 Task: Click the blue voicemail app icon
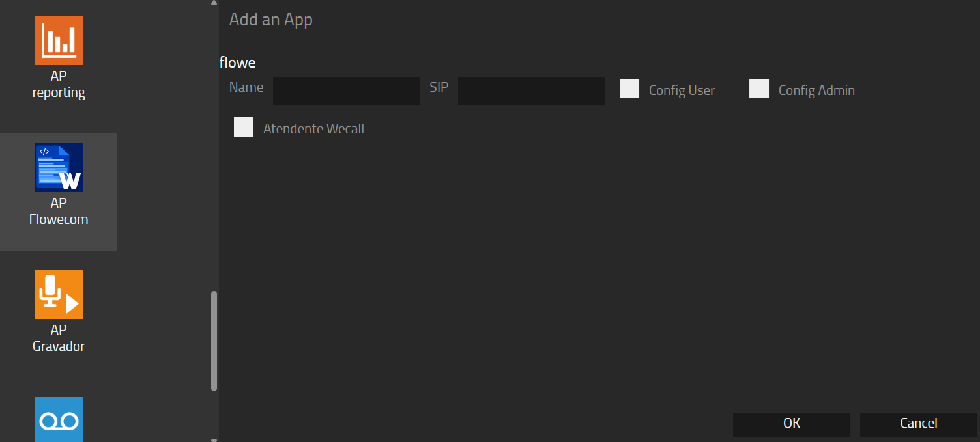tap(59, 420)
